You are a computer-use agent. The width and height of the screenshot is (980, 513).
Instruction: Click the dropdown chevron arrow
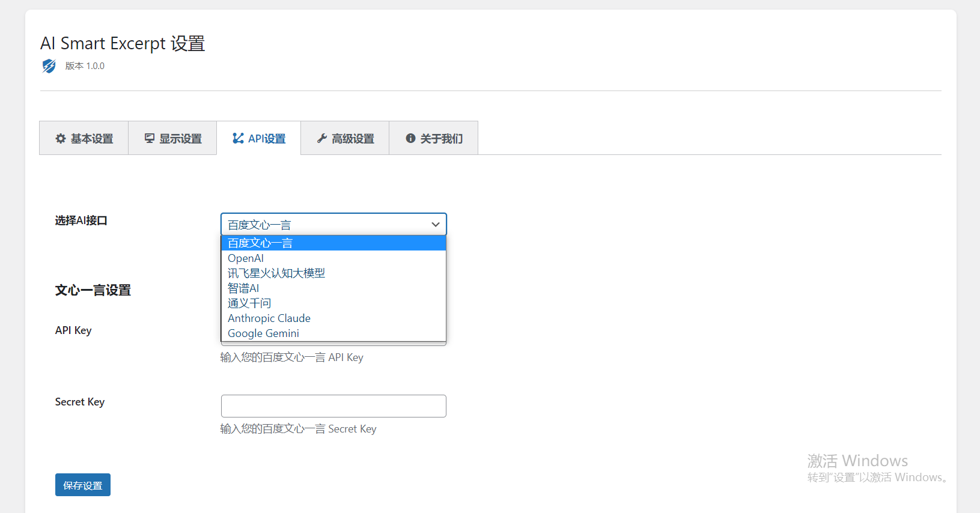[436, 225]
